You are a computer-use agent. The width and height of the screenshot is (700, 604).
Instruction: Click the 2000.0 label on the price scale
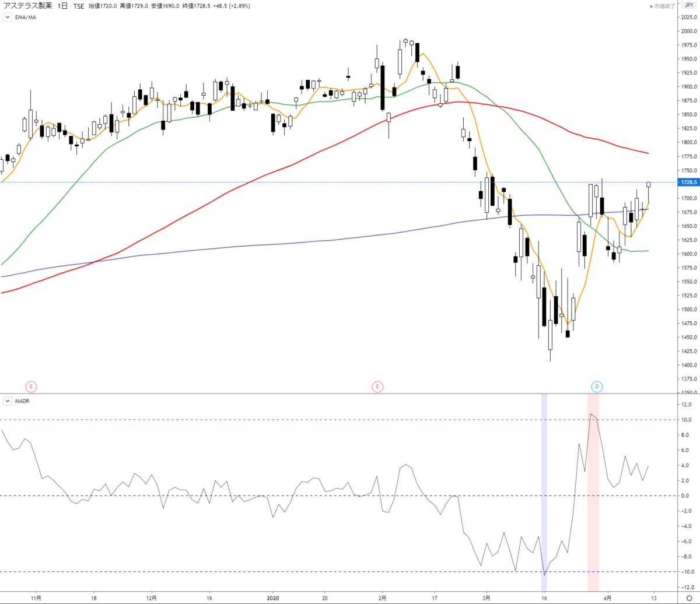tap(689, 31)
